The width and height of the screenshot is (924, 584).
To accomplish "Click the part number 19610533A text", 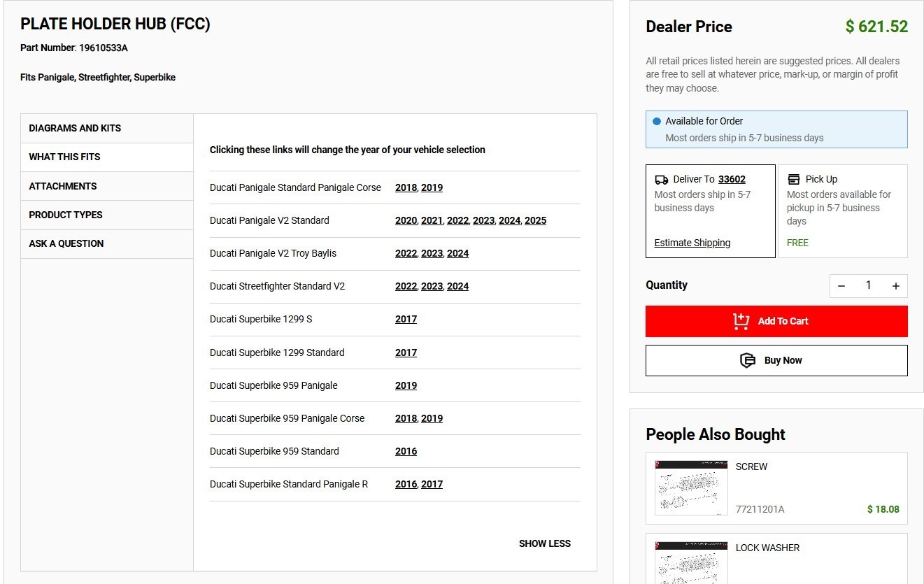I will 104,48.
